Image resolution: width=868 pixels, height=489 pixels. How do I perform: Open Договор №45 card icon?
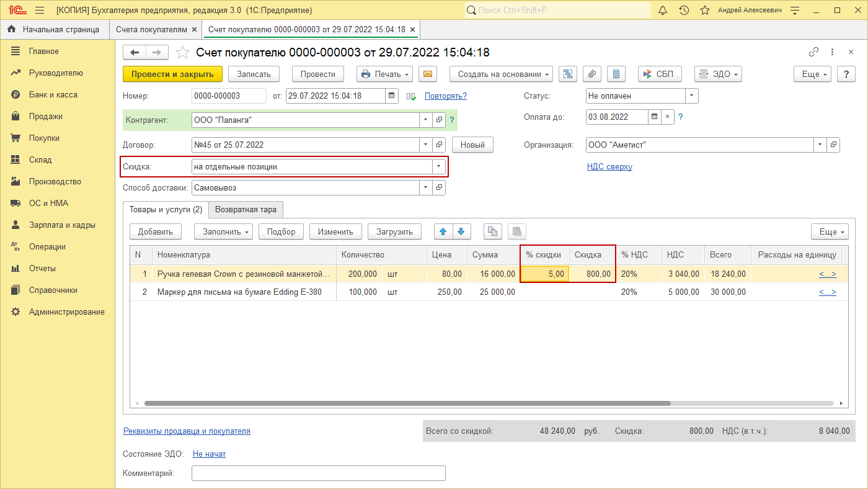439,145
